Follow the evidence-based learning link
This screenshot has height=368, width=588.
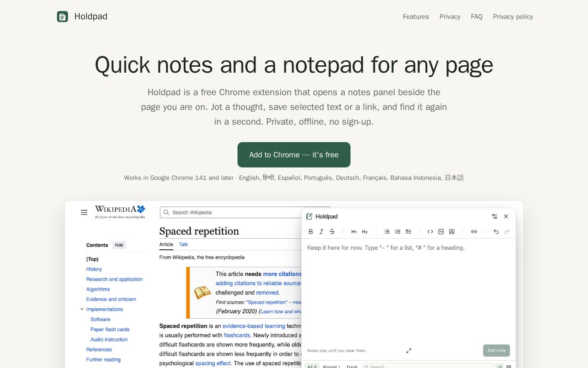coord(254,326)
